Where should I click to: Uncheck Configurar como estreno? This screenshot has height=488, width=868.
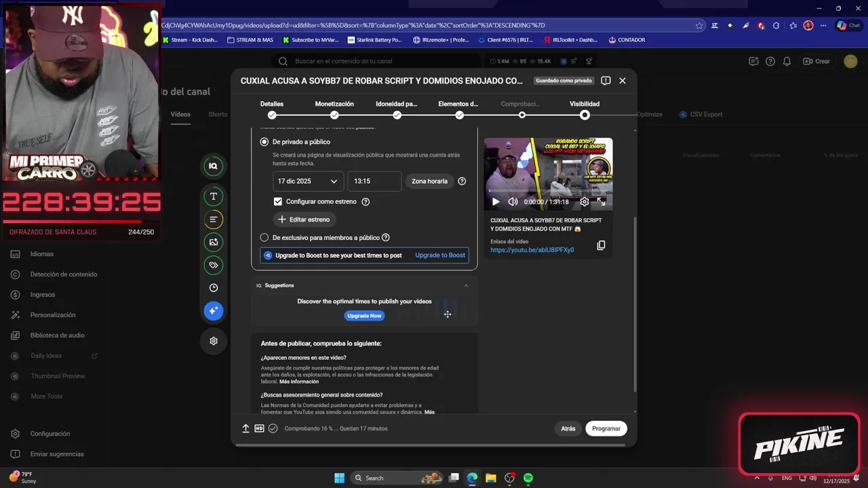[x=277, y=201]
